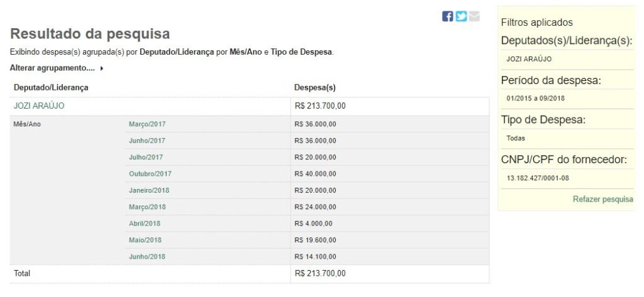
Task: Open JOZI ARAÚJO deputy link
Action: click(39, 106)
